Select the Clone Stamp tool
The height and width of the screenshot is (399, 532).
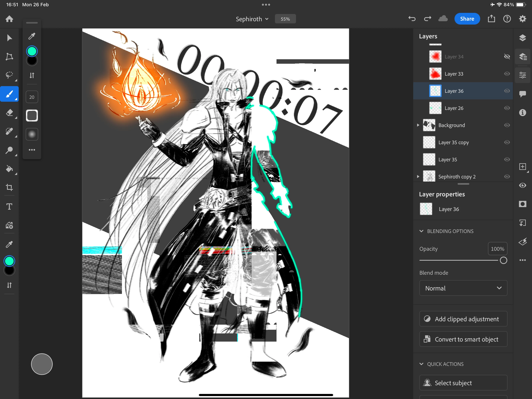[9, 150]
